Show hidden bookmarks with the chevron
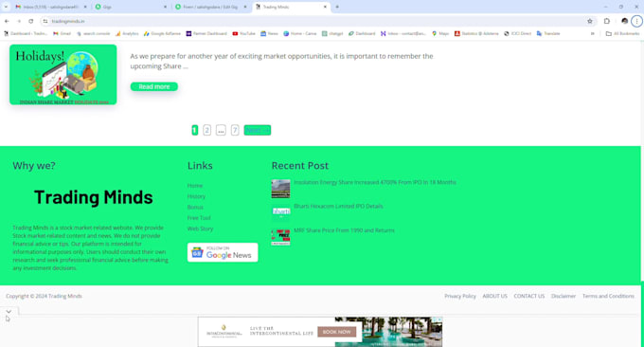 pyautogui.click(x=592, y=33)
